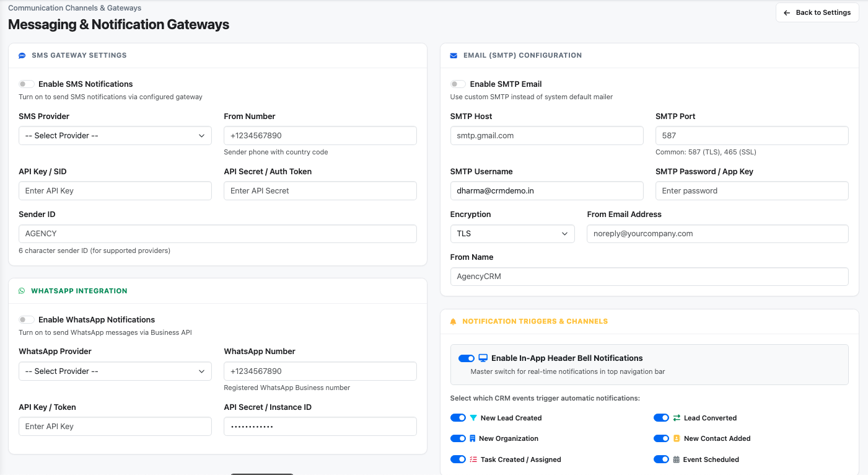Toggle Enable SMS Notifications switch
This screenshot has height=475, width=868.
(x=27, y=84)
